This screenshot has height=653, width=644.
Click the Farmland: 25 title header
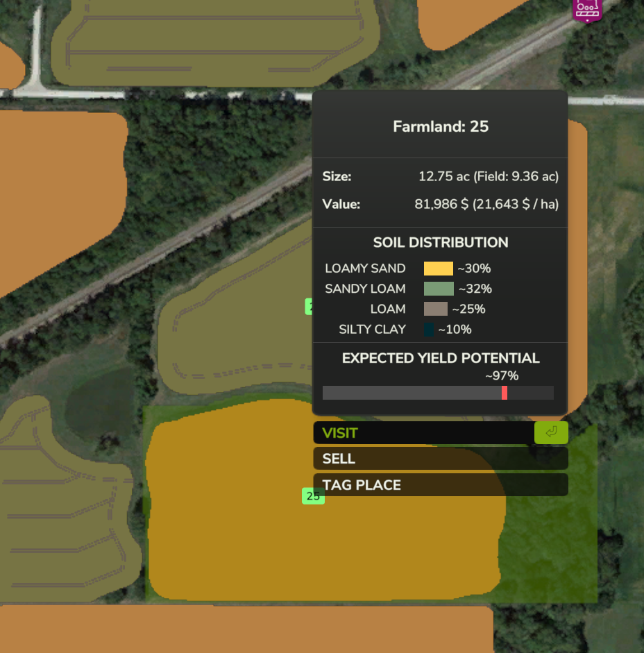click(441, 126)
